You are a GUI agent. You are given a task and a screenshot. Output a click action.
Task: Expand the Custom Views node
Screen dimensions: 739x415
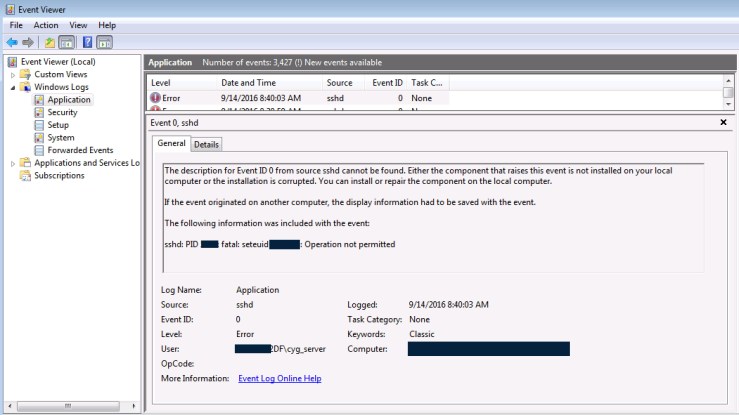(13, 75)
